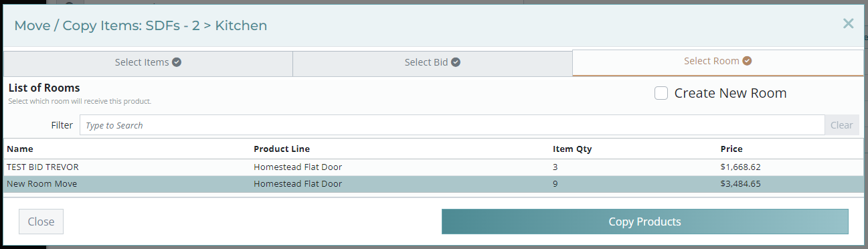The image size is (868, 249).
Task: Click the $3,484.65 price cell
Action: click(740, 184)
